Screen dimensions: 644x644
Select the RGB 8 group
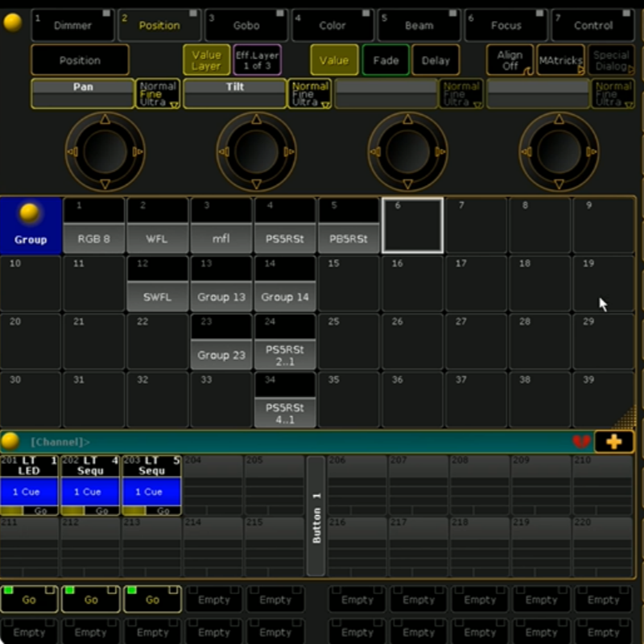tap(94, 225)
